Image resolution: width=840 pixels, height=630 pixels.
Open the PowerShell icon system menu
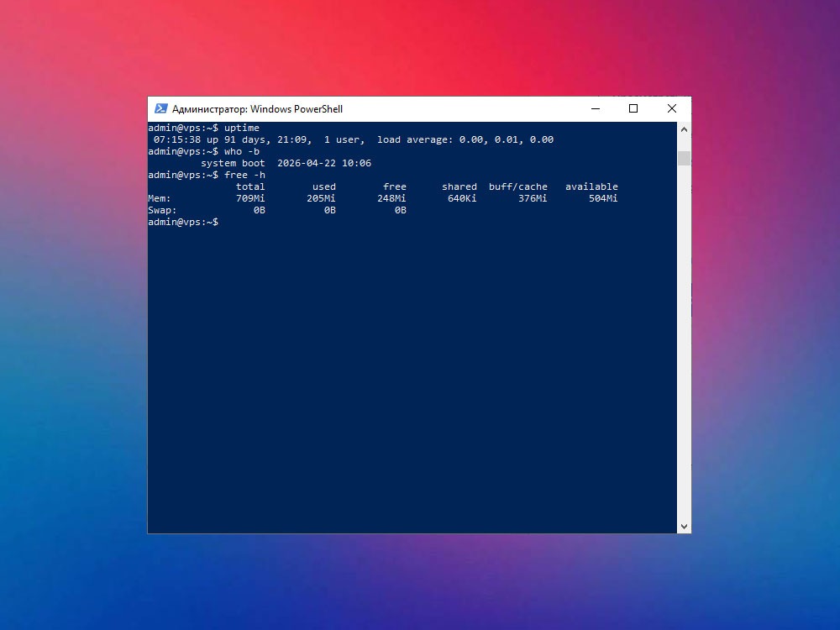pyautogui.click(x=160, y=108)
